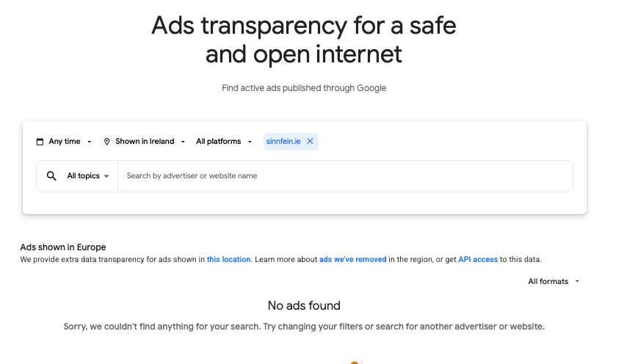Click the arrow next to All formats
The width and height of the screenshot is (624, 364).
(x=577, y=281)
